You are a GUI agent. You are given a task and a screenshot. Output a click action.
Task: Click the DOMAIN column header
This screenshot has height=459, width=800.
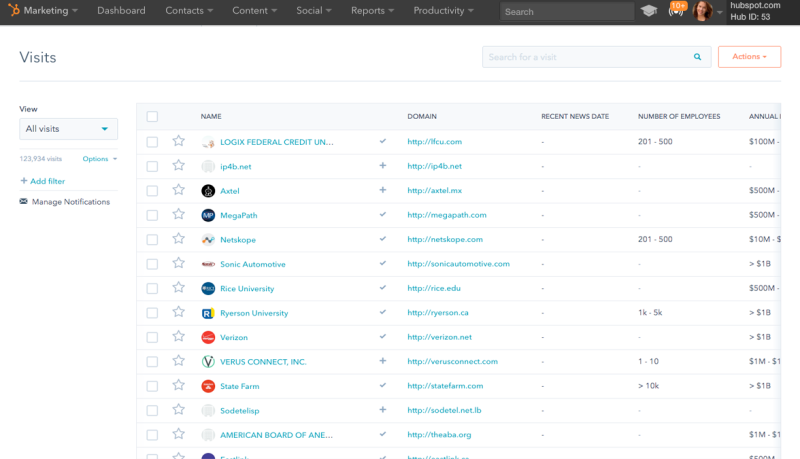click(422, 116)
